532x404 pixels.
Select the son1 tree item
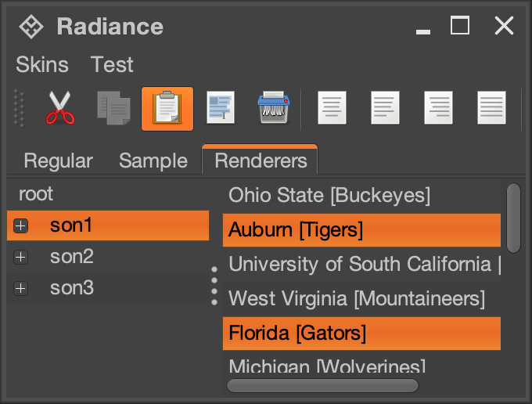(x=108, y=225)
